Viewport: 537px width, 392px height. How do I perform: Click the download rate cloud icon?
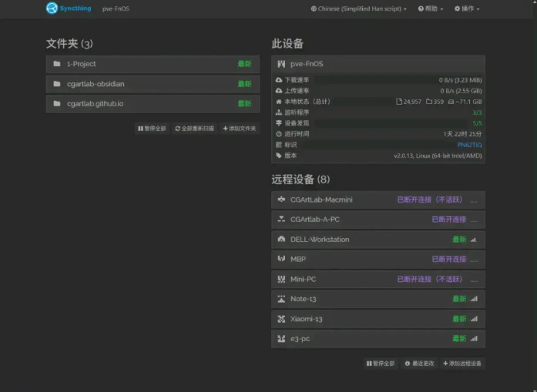click(279, 80)
